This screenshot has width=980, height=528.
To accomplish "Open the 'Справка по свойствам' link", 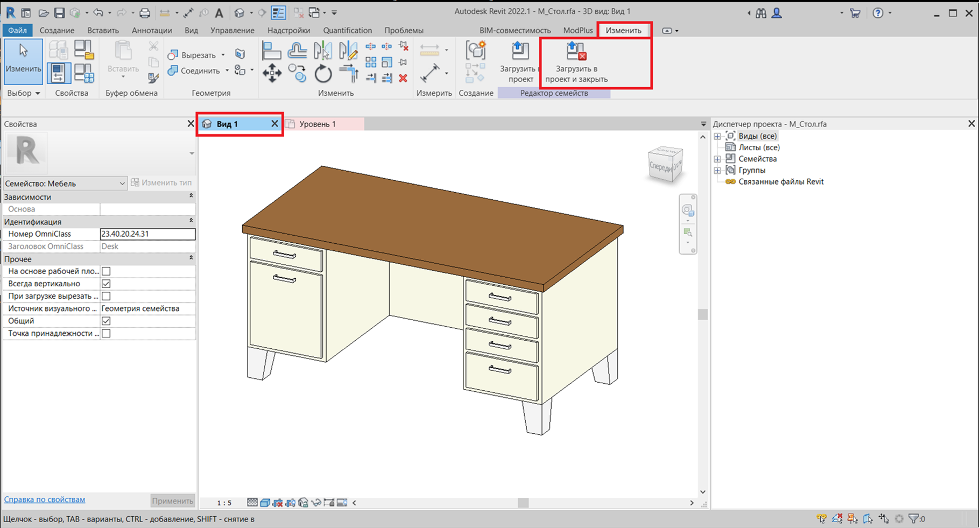I will coord(45,499).
